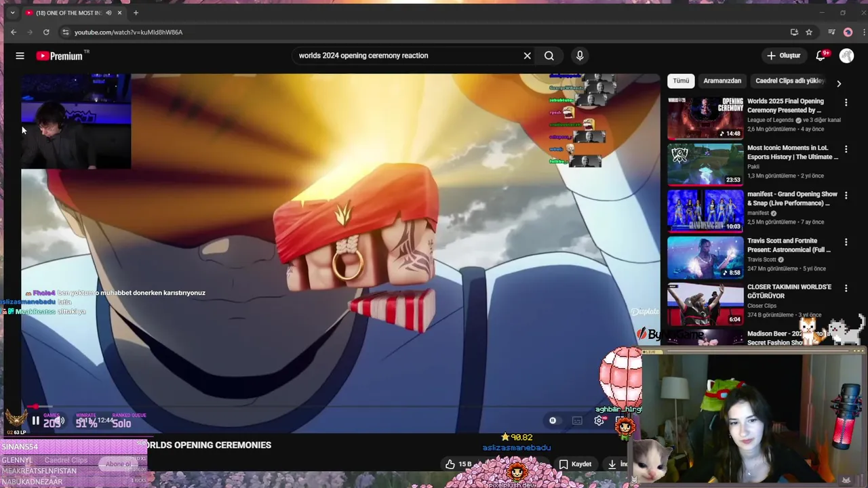Show more filter chips with the arrow

839,83
